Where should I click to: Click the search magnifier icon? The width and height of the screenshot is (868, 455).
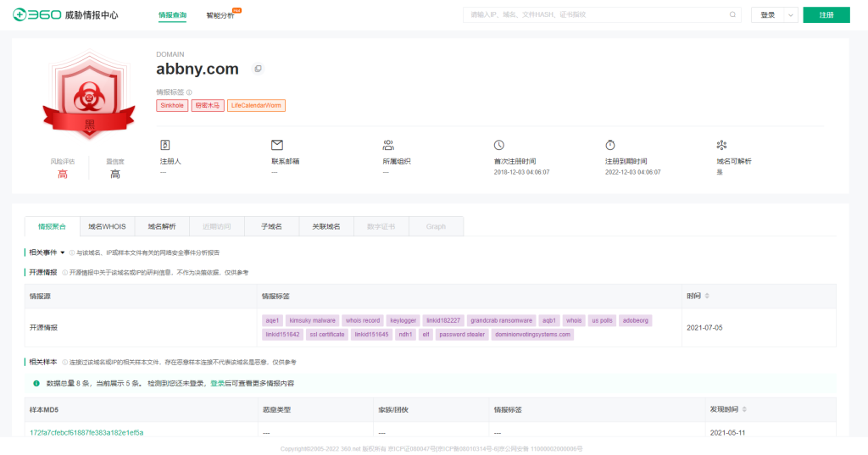click(x=732, y=15)
